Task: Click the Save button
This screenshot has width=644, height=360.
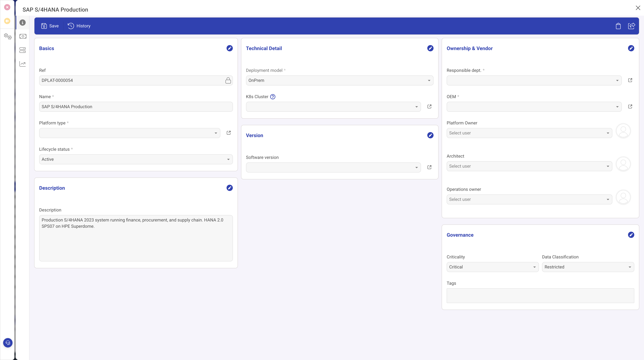Action: tap(50, 26)
